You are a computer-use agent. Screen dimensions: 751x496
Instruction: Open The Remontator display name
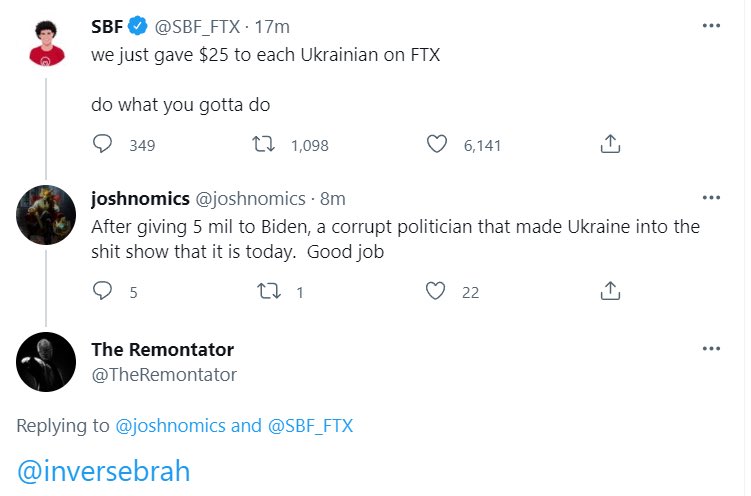pos(162,349)
